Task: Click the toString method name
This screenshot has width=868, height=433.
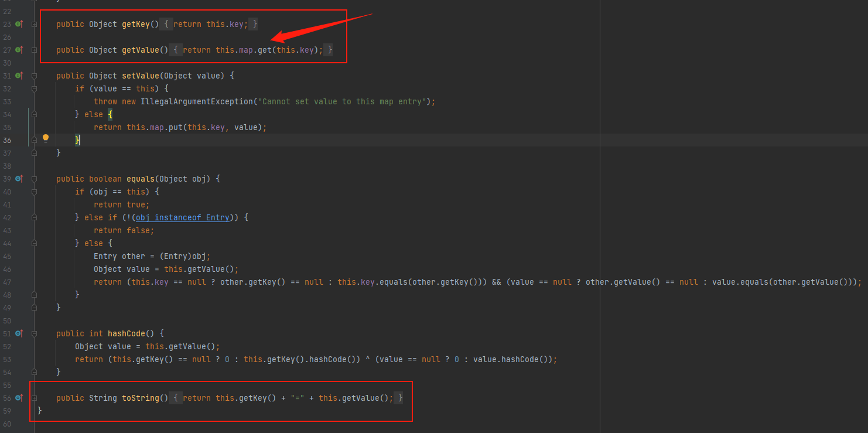Action: coord(141,398)
